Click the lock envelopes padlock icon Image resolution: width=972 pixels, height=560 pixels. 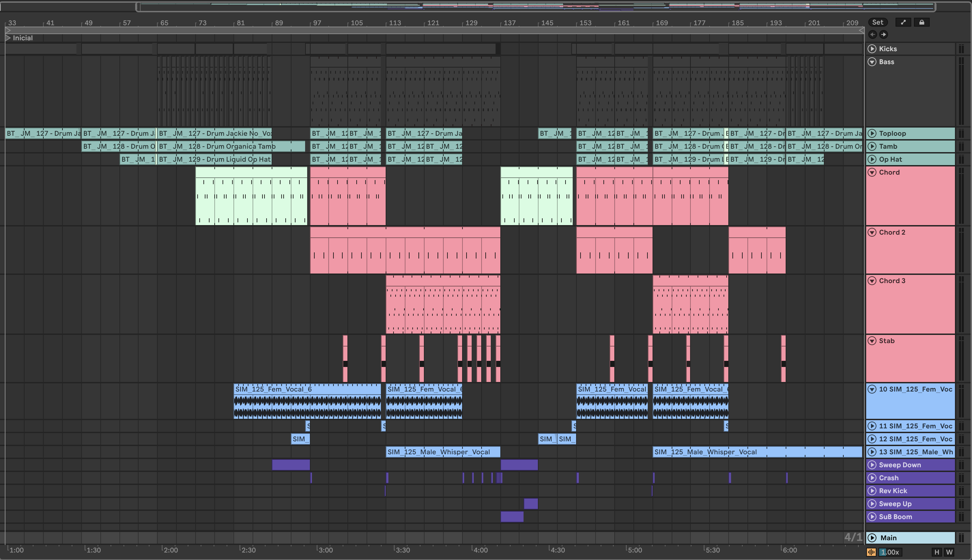tap(921, 22)
